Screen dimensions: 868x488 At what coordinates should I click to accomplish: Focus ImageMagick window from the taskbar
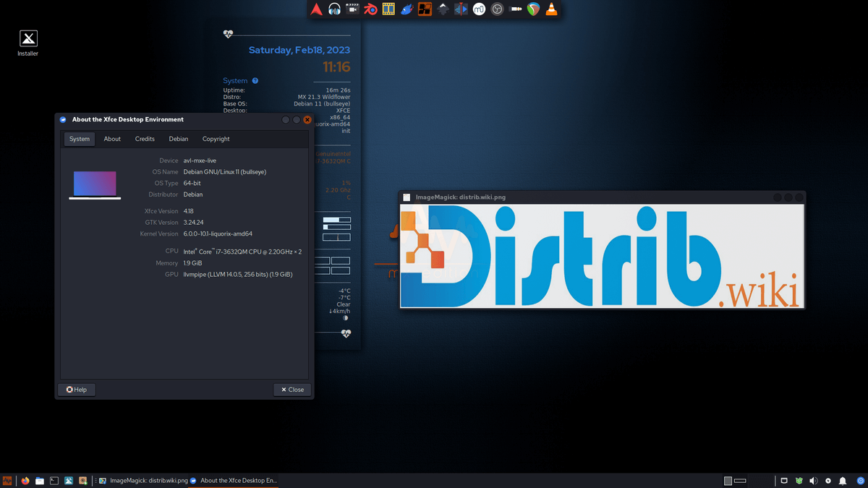pyautogui.click(x=142, y=481)
